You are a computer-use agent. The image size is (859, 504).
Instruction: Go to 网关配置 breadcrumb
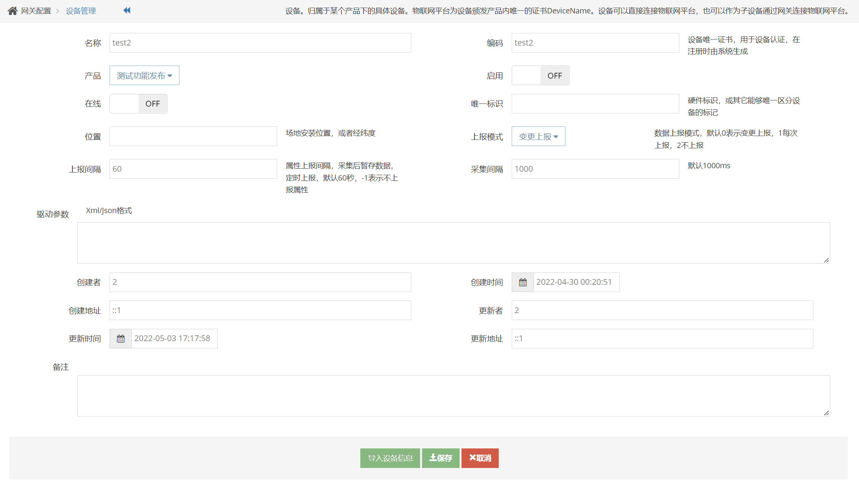click(36, 11)
